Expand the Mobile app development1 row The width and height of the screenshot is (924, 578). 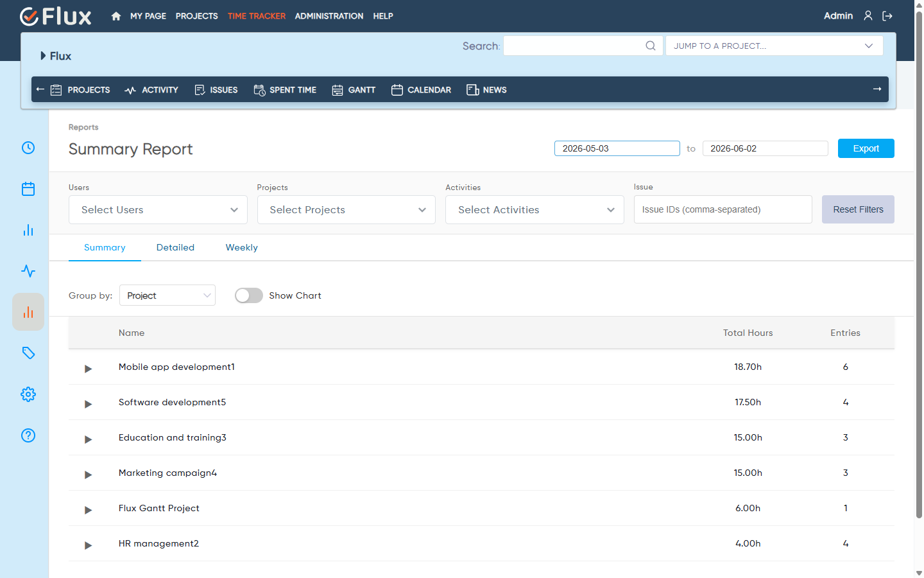pyautogui.click(x=88, y=369)
